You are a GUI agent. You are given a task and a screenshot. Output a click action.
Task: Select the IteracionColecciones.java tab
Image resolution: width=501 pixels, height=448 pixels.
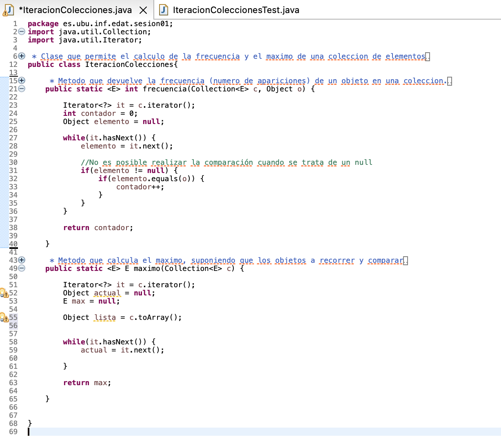click(x=75, y=10)
